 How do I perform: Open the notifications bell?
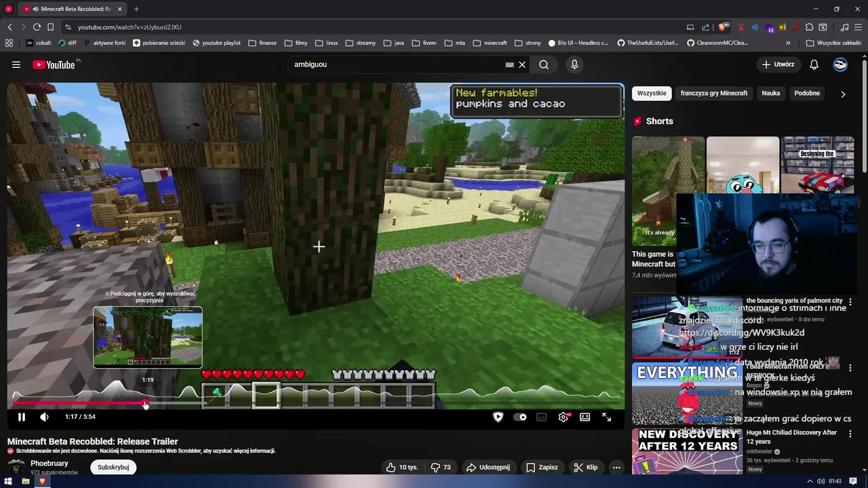click(x=814, y=64)
